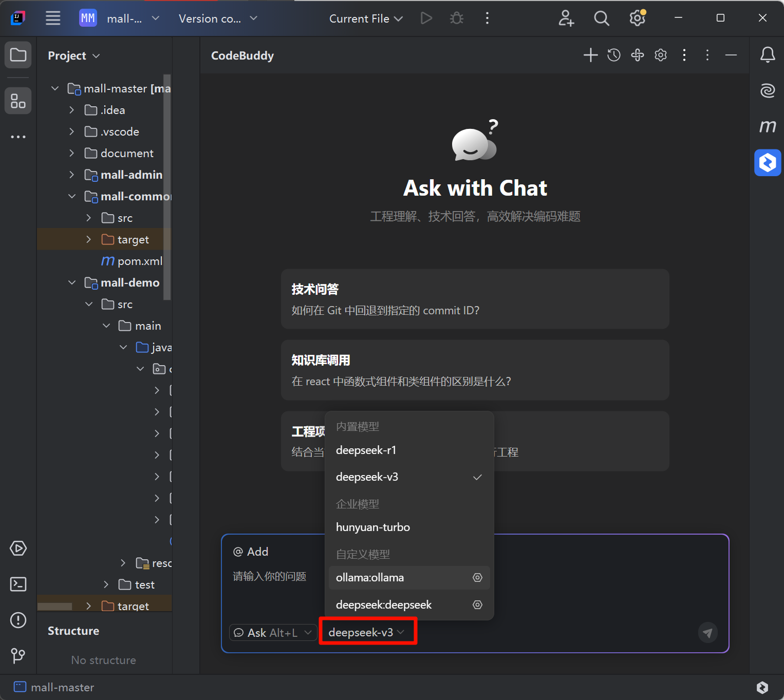Screen dimensions: 784x700
Task: Open the Notifications bell panel
Action: coord(768,55)
